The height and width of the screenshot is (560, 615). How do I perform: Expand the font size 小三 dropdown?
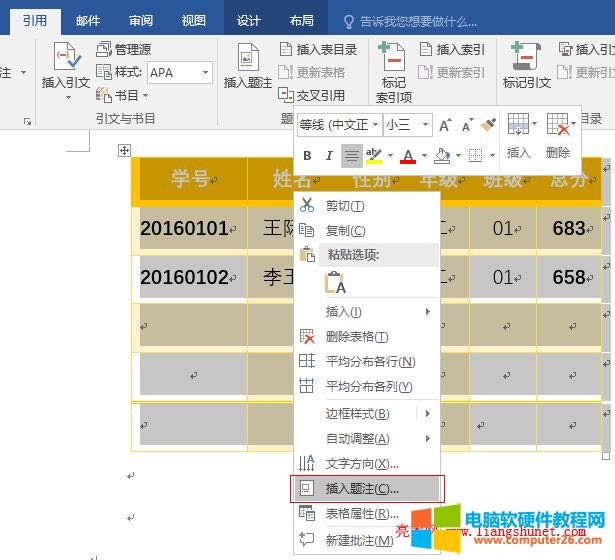coord(425,125)
